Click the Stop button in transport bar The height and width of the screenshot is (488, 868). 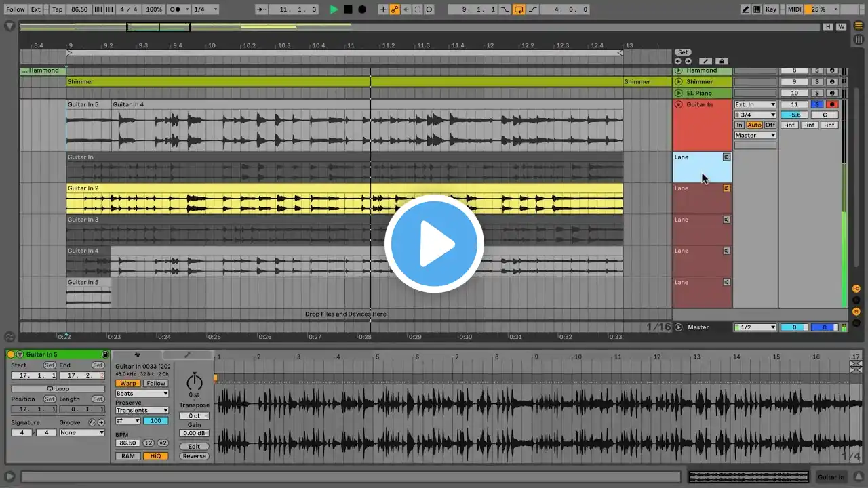coord(348,9)
